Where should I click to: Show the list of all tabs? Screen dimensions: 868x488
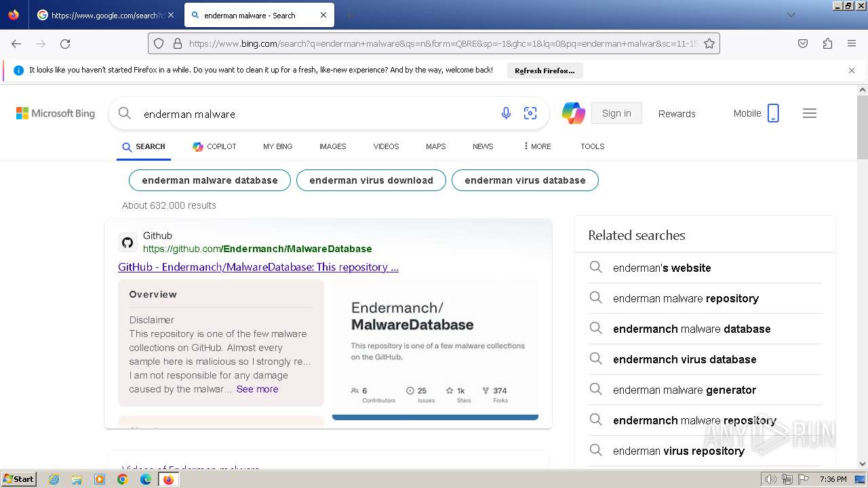tap(791, 15)
